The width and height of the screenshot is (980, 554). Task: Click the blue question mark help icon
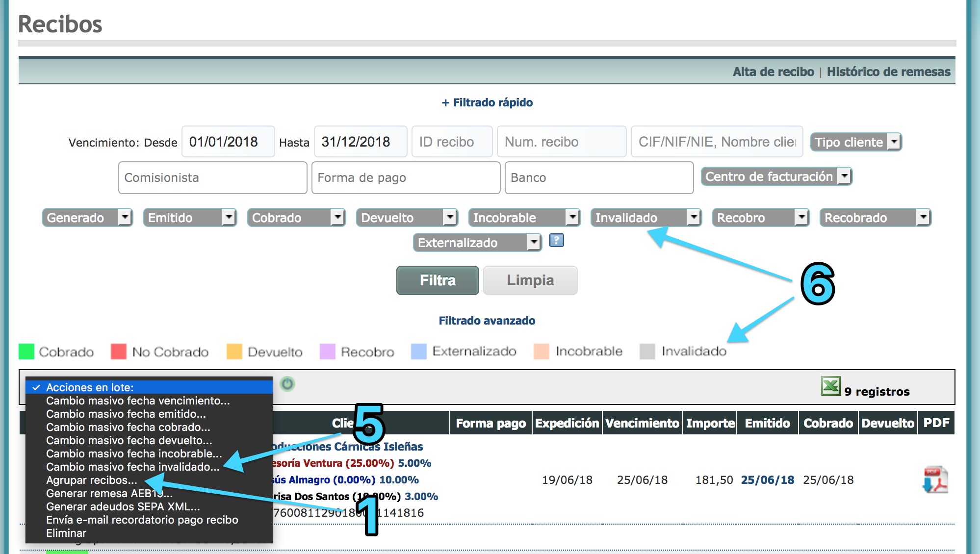click(556, 240)
